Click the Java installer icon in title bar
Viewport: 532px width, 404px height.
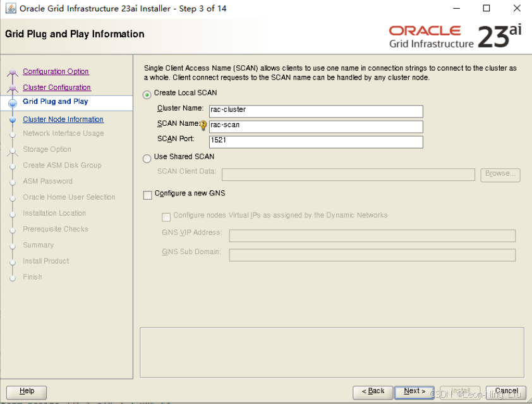(11, 8)
